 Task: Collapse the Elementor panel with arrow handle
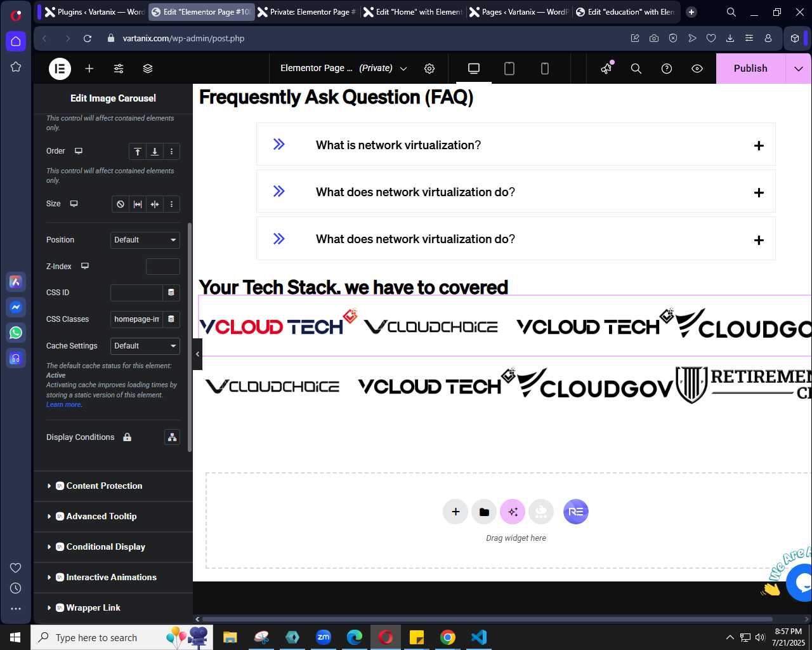tap(197, 354)
